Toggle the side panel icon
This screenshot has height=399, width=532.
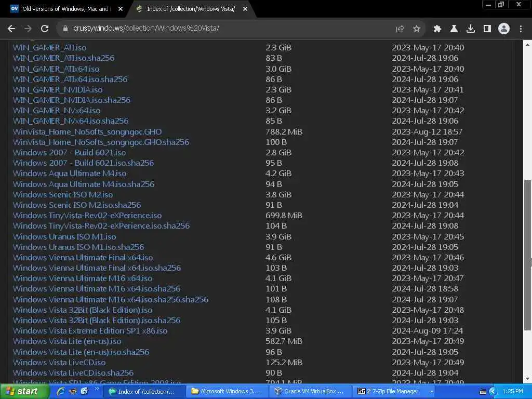(x=487, y=29)
